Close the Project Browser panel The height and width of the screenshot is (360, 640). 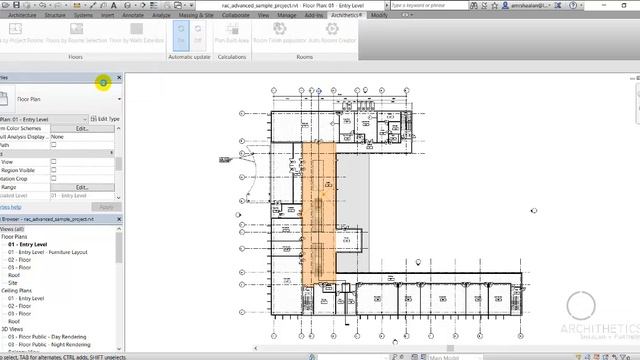pos(119,219)
